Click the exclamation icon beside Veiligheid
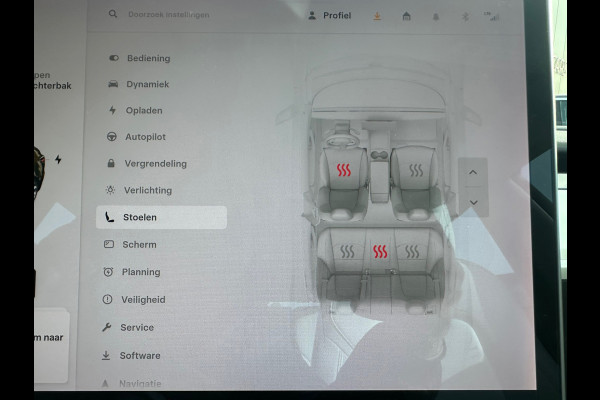Viewport: 600px width, 400px height. click(x=107, y=299)
